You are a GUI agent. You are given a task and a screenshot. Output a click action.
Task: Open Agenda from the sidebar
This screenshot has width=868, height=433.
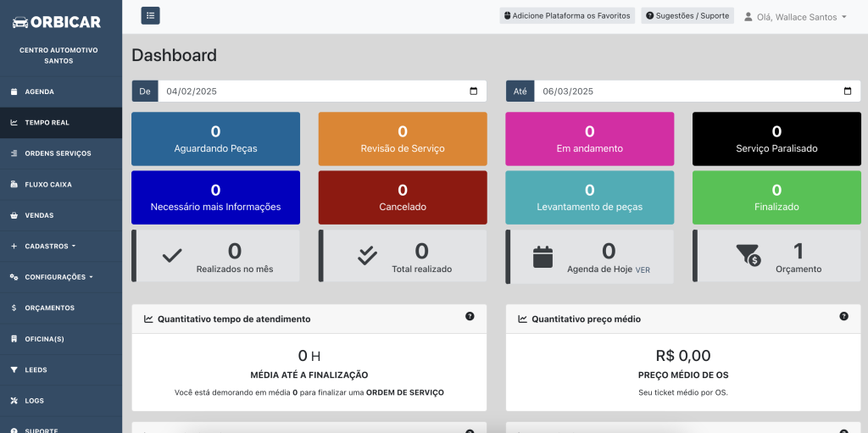[39, 92]
